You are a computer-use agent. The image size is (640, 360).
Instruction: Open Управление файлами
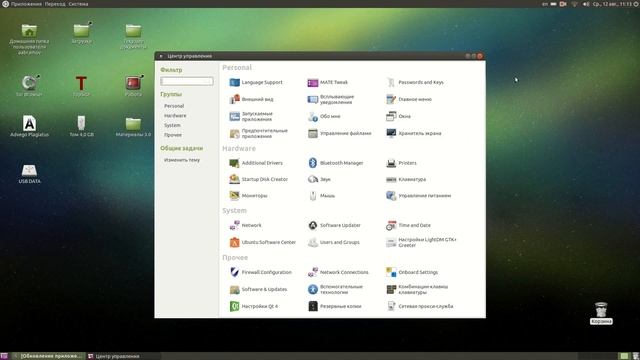pyautogui.click(x=339, y=133)
